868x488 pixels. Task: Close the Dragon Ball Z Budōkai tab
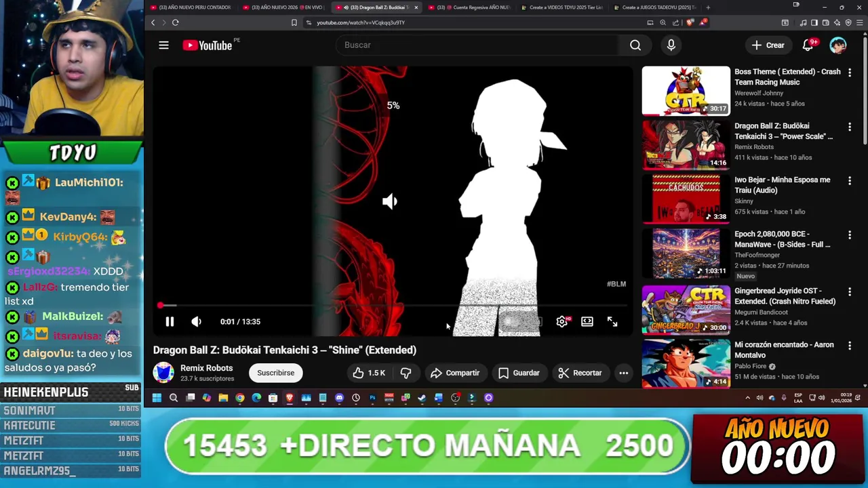point(416,7)
